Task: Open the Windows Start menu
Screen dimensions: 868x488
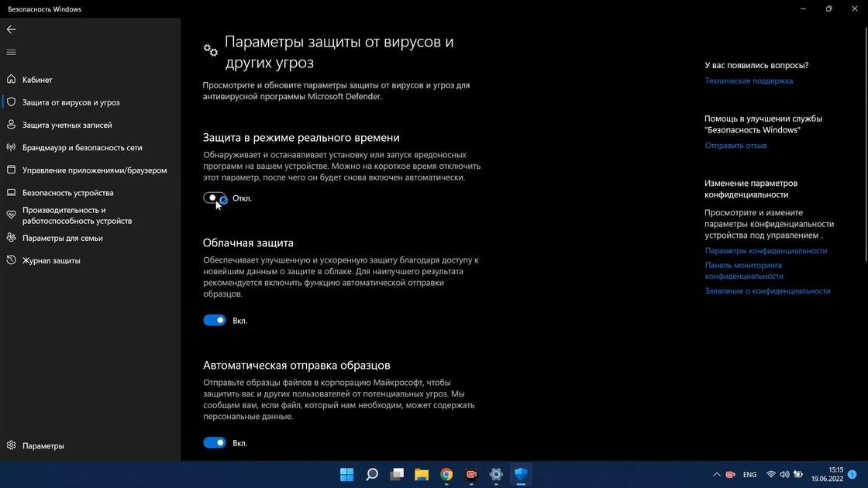Action: pyautogui.click(x=347, y=474)
